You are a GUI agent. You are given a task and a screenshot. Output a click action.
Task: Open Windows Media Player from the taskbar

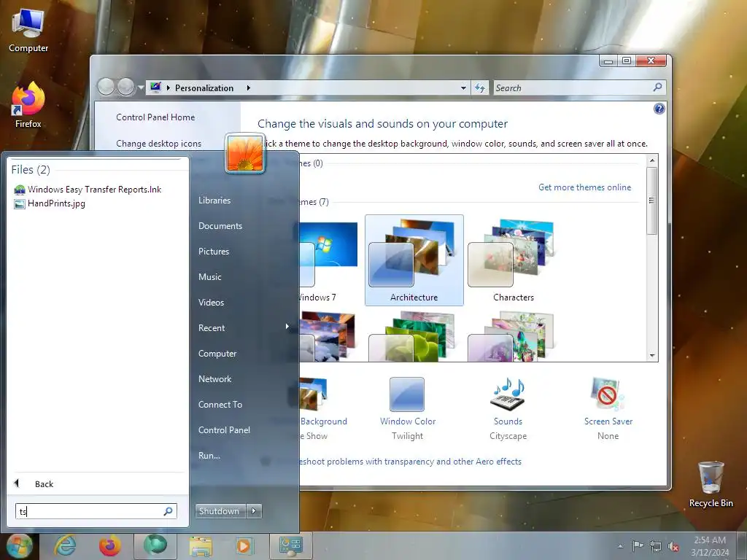[x=244, y=546]
